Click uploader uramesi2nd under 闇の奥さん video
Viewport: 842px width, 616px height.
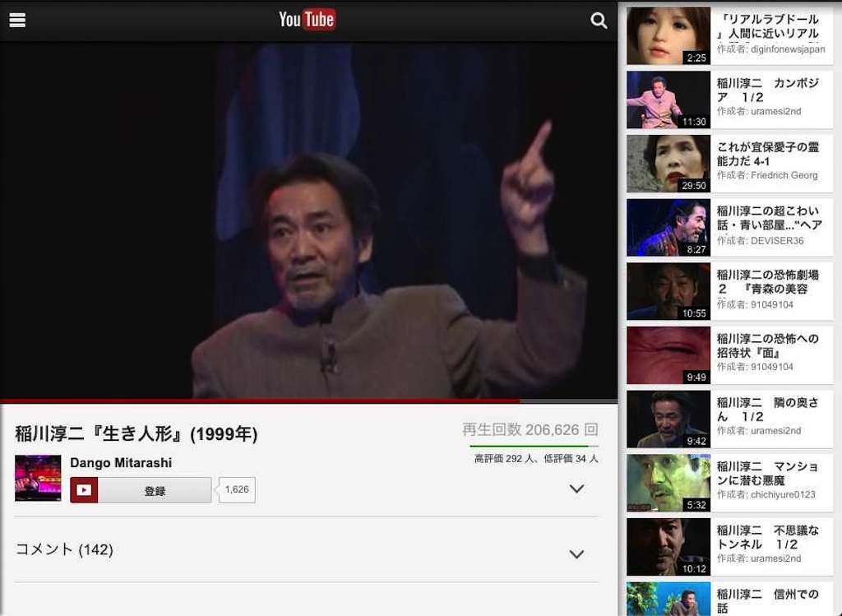click(x=759, y=431)
